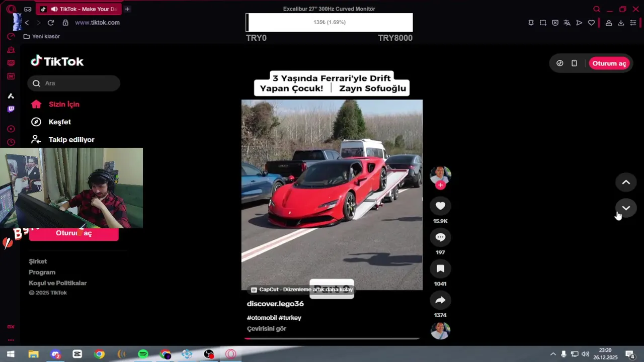Open CapCut from taskbar
This screenshot has width=644, height=362.
pos(77,354)
